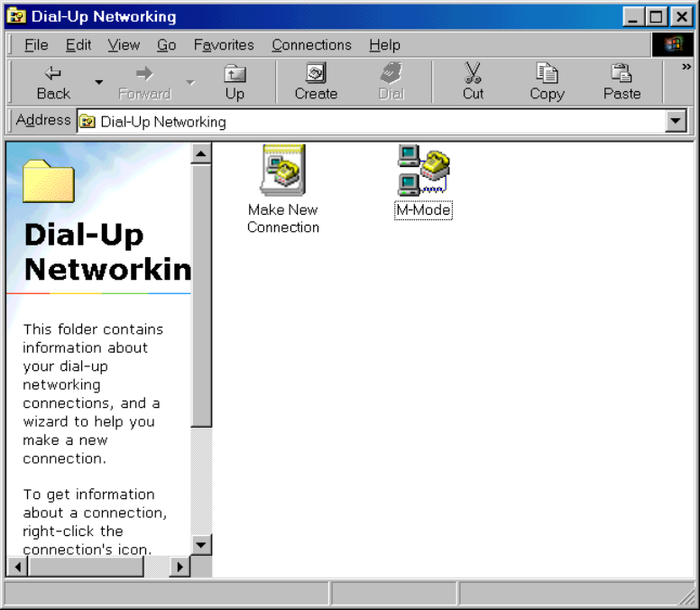Open the Go menu
This screenshot has width=700, height=610.
(x=166, y=45)
